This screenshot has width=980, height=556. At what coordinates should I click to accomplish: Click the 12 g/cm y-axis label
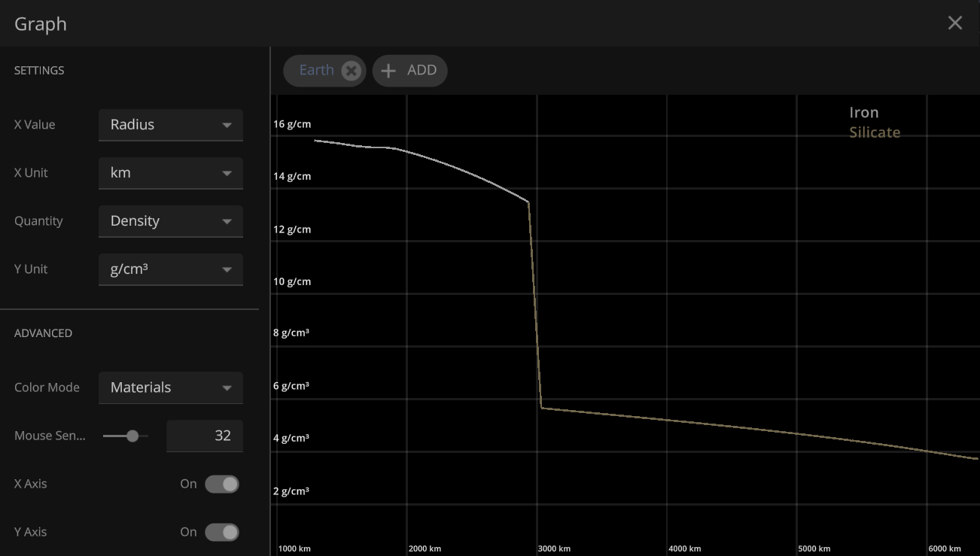[x=292, y=229]
